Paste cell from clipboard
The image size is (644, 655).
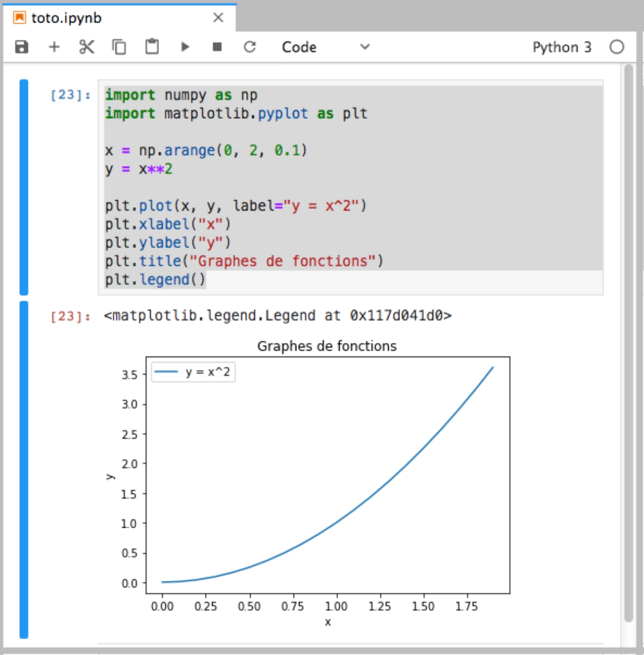152,47
